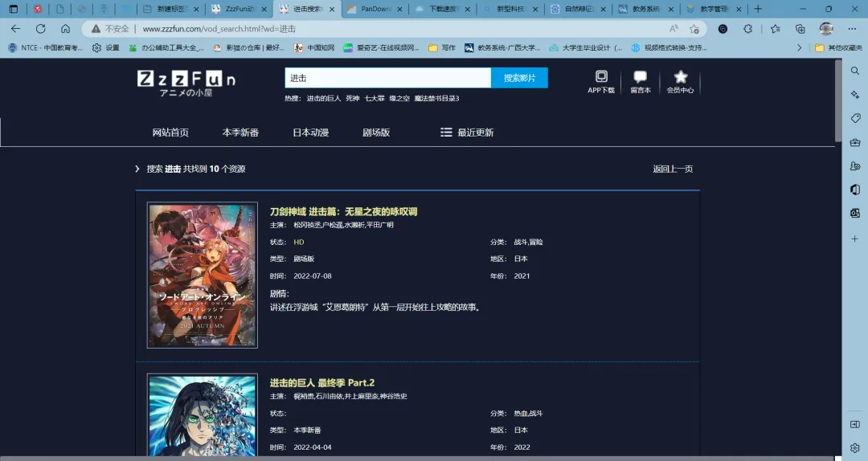868x461 pixels.
Task: Select hot search term 缘之空
Action: [399, 98]
